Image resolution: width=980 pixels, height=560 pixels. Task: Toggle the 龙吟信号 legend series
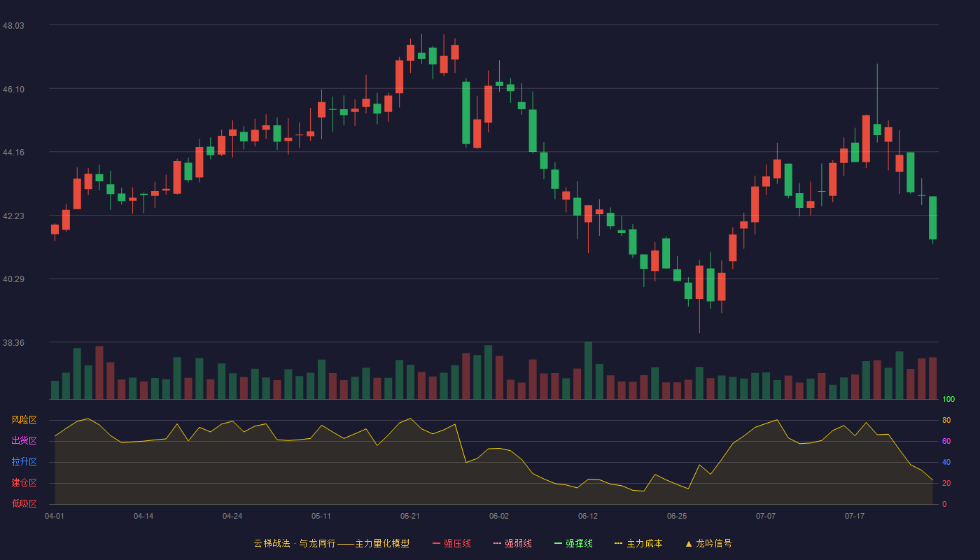pyautogui.click(x=708, y=543)
